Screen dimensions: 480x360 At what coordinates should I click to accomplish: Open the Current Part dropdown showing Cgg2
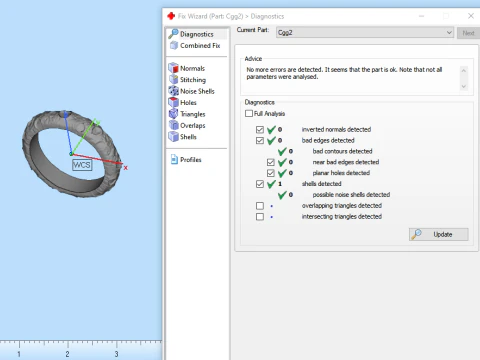pyautogui.click(x=365, y=32)
